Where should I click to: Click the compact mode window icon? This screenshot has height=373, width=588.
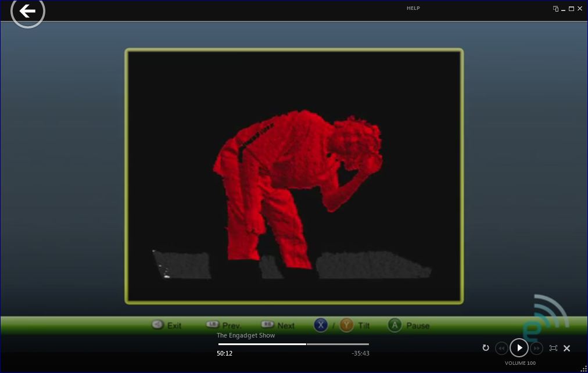click(556, 9)
